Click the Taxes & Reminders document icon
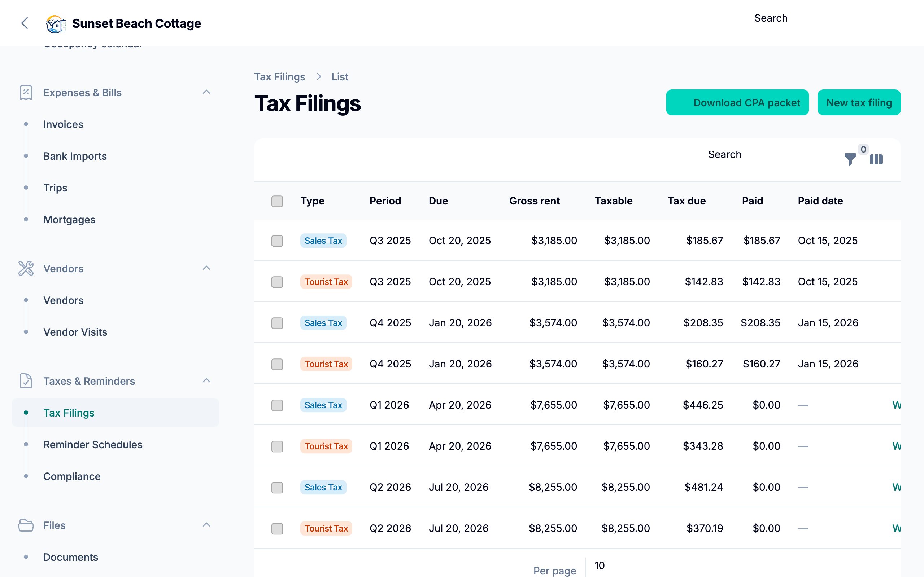This screenshot has width=924, height=577. (x=26, y=381)
